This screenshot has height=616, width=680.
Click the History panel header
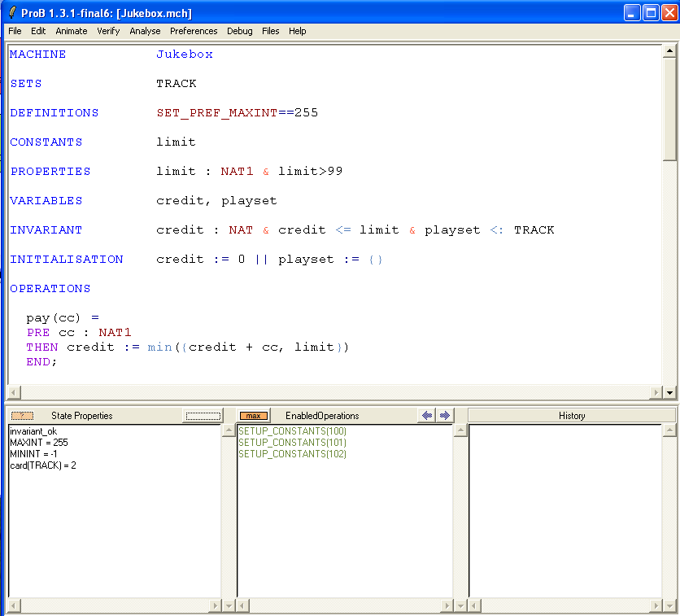coord(571,416)
